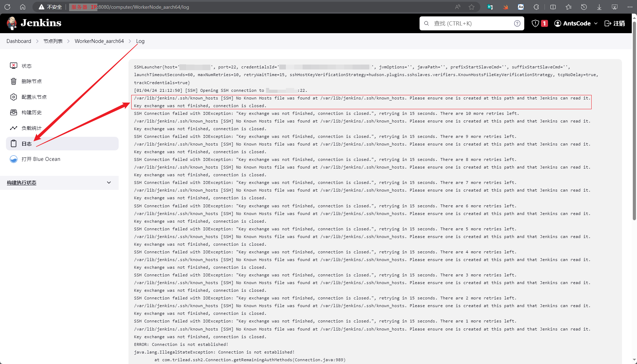
Task: Select the 日志 log sidebar item
Action: coord(62,143)
